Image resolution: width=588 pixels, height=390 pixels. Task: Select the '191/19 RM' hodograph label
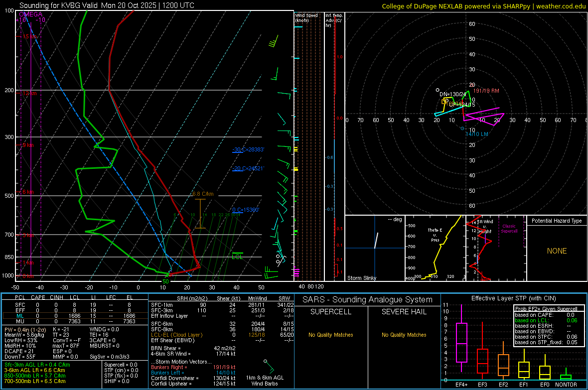[x=486, y=91]
